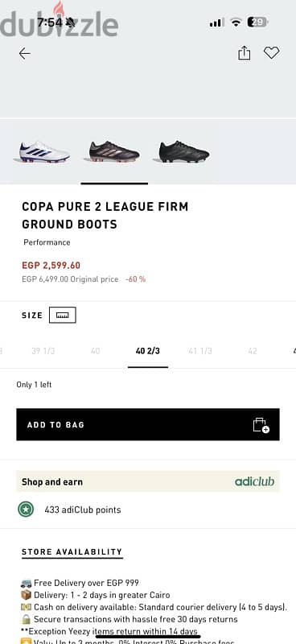The width and height of the screenshot is (296, 644).
Task: Select size 39 1/3
Action: tap(43, 351)
